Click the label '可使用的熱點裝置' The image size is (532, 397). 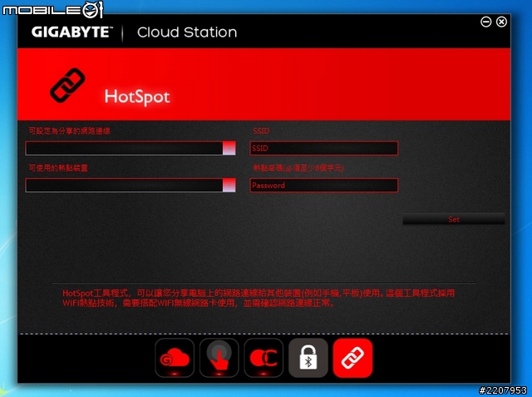click(58, 168)
